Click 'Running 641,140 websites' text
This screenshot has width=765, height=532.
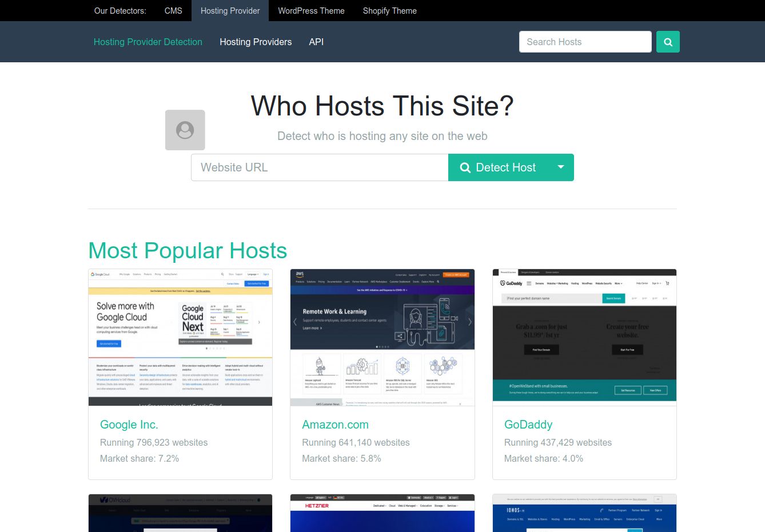(356, 442)
